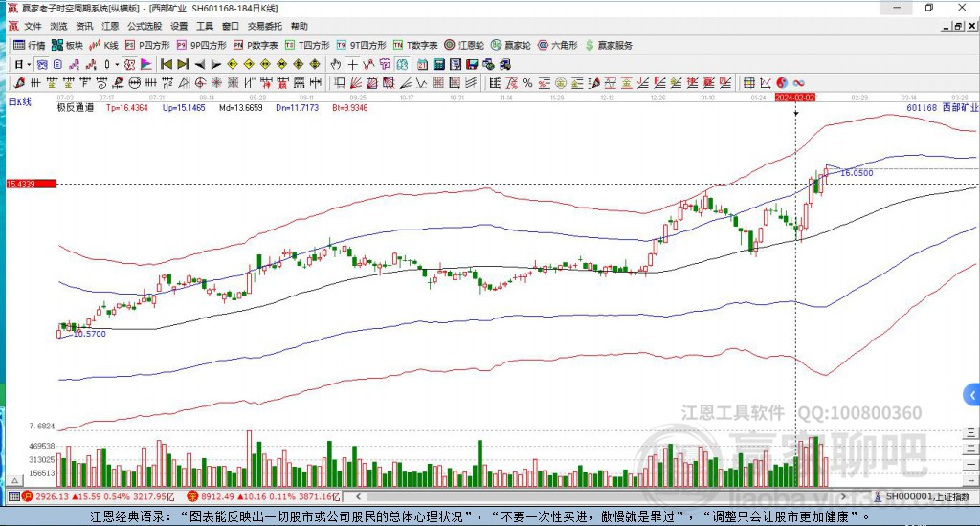The image size is (980, 526).
Task: Jump to last bar with skip-forward icon
Action: [x=183, y=64]
